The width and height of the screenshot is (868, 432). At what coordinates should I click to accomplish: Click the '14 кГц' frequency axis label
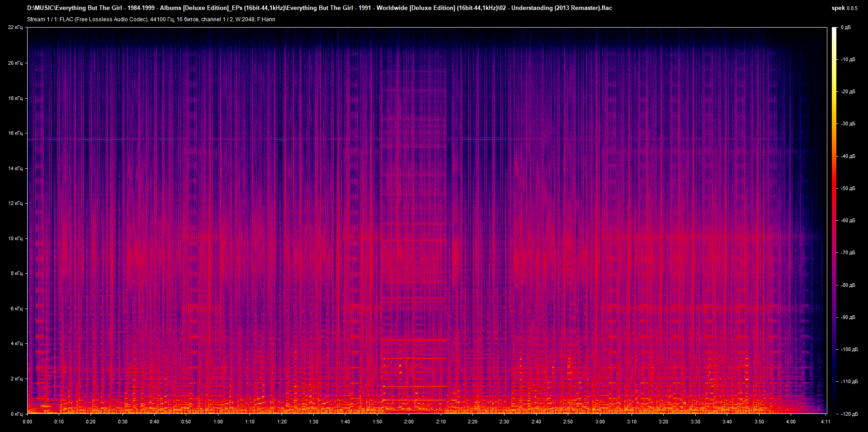[15, 168]
